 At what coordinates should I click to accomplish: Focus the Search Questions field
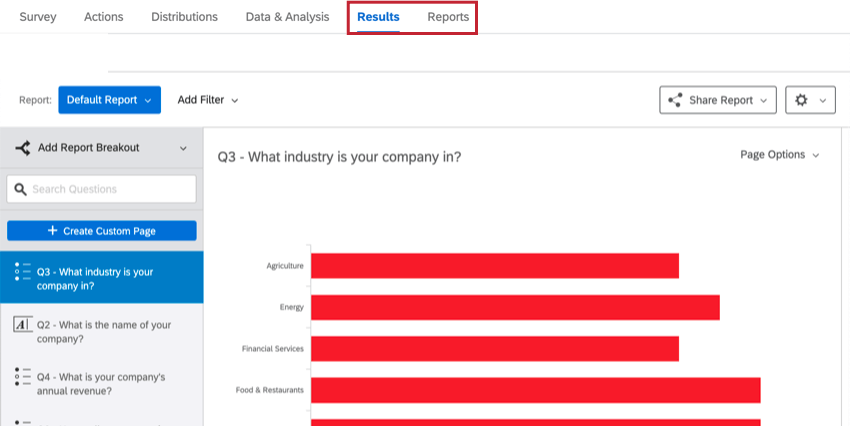(x=110, y=189)
